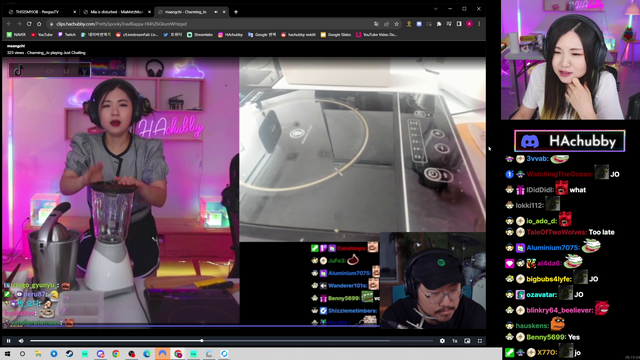The image size is (640, 360).
Task: Pause the clip playback
Action: click(x=9, y=341)
